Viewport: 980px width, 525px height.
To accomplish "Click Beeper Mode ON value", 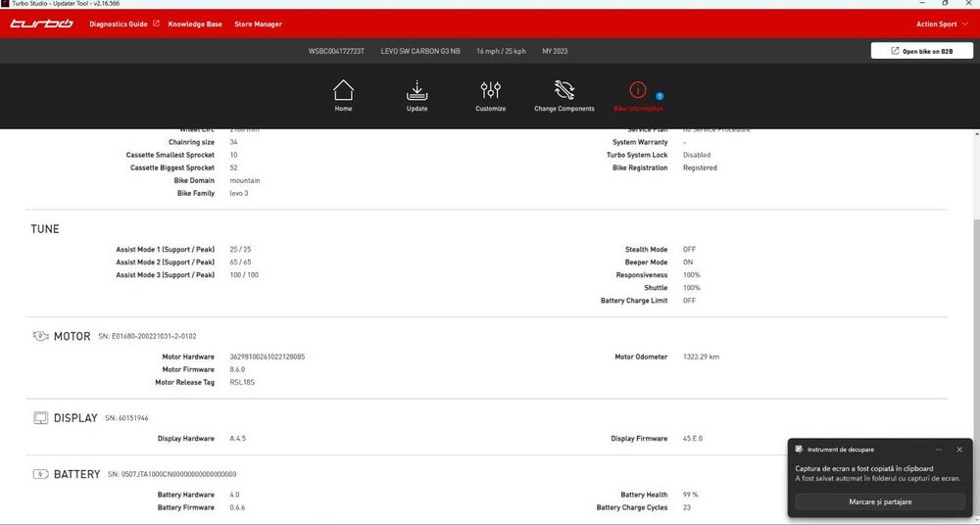I will 688,262.
